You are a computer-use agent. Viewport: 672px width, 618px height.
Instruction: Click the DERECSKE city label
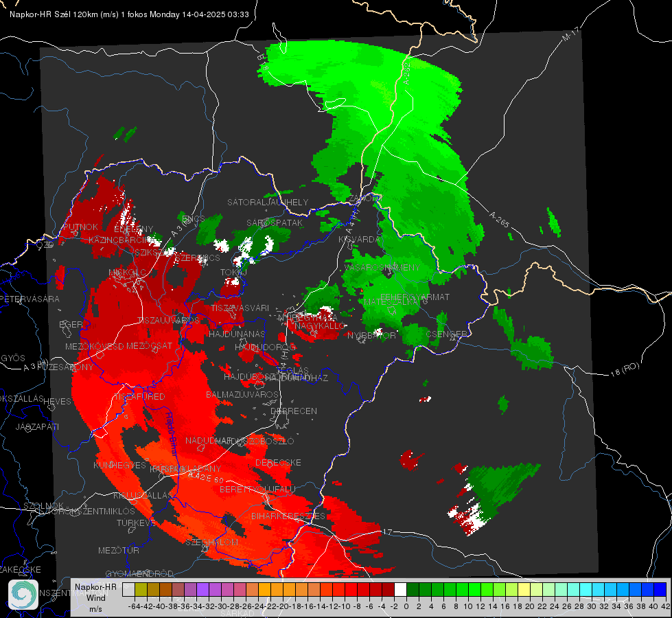tap(278, 463)
